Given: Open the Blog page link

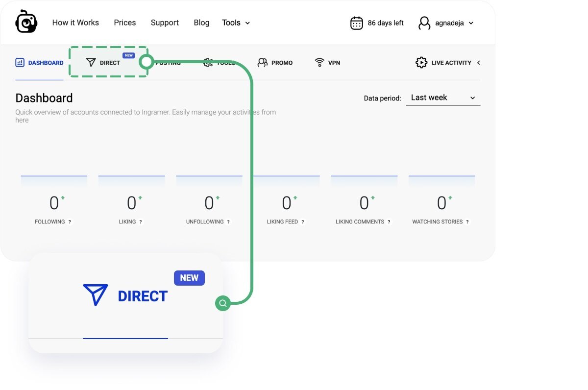Looking at the screenshot, I should pos(201,23).
